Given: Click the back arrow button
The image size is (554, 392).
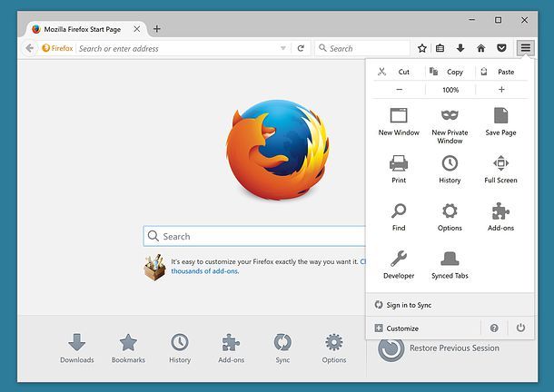Looking at the screenshot, I should pos(30,48).
